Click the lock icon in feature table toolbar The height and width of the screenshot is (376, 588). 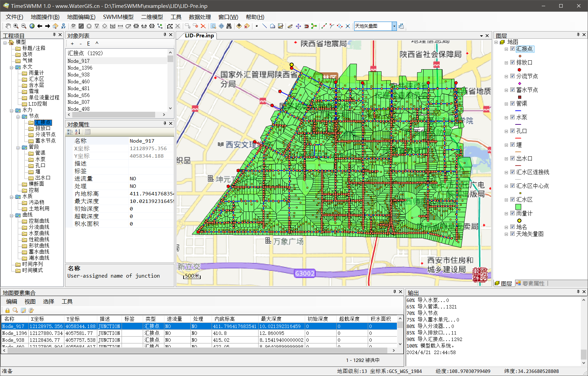pyautogui.click(x=7, y=310)
